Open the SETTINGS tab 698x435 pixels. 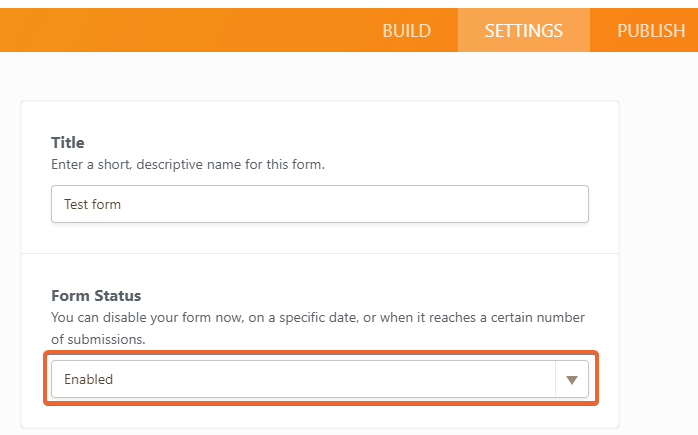pos(523,31)
